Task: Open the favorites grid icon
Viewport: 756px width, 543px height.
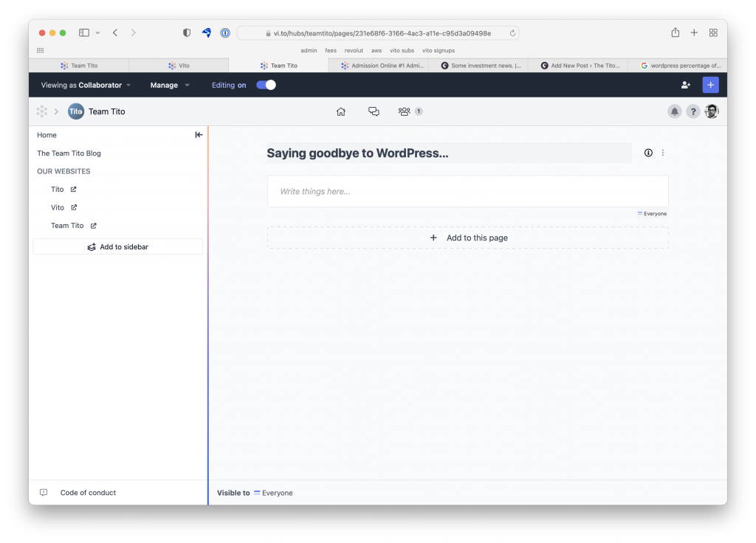Action: coord(40,50)
